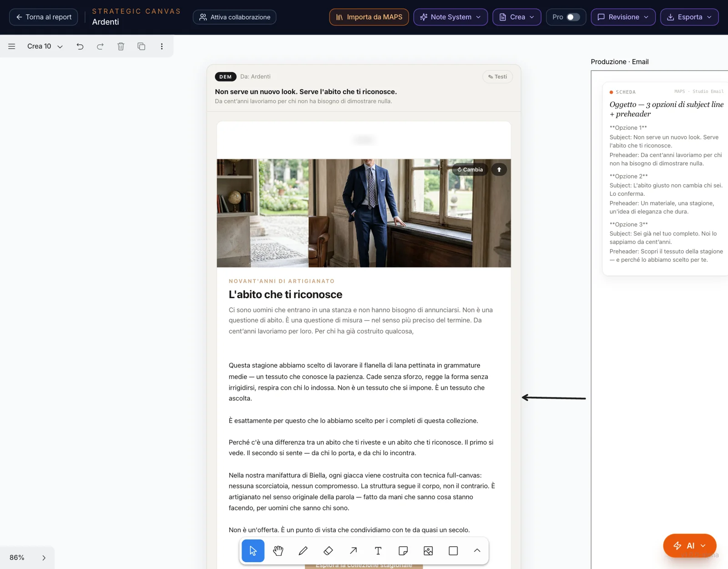Open the Revisione dropdown

point(623,17)
